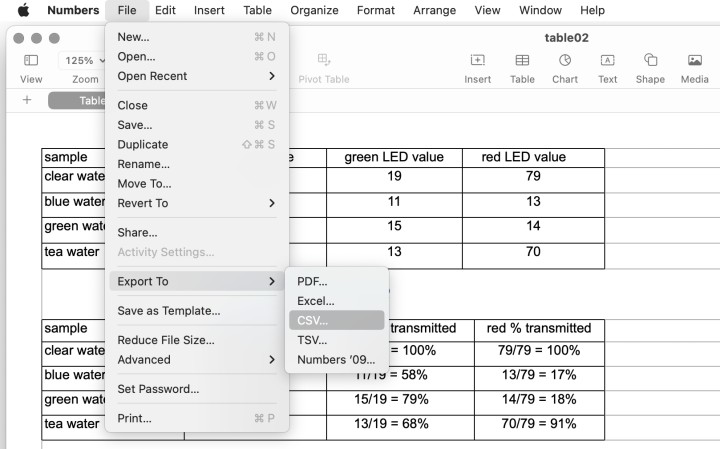Export to CSV...
The width and height of the screenshot is (720, 449).
(x=337, y=320)
